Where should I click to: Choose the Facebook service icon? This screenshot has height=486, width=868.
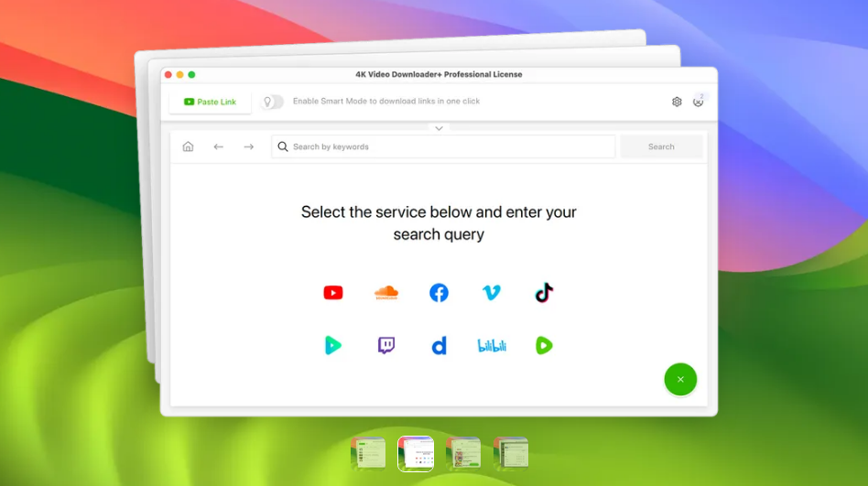[x=439, y=292]
